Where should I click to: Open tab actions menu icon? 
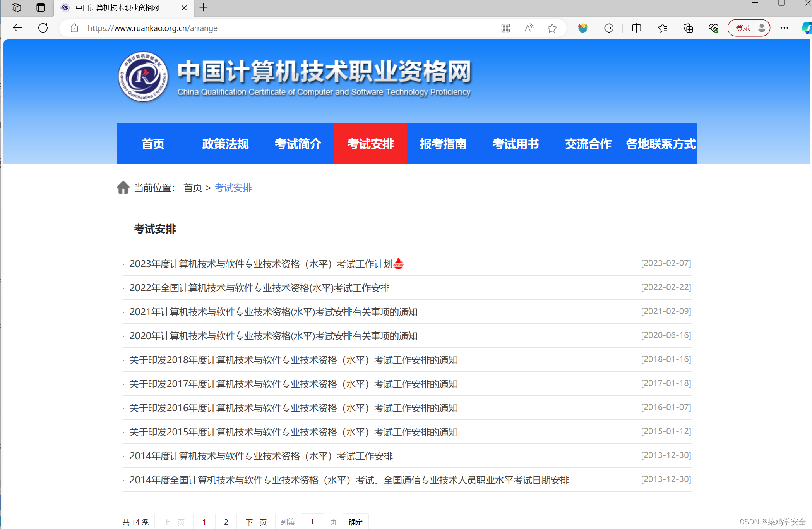point(41,7)
